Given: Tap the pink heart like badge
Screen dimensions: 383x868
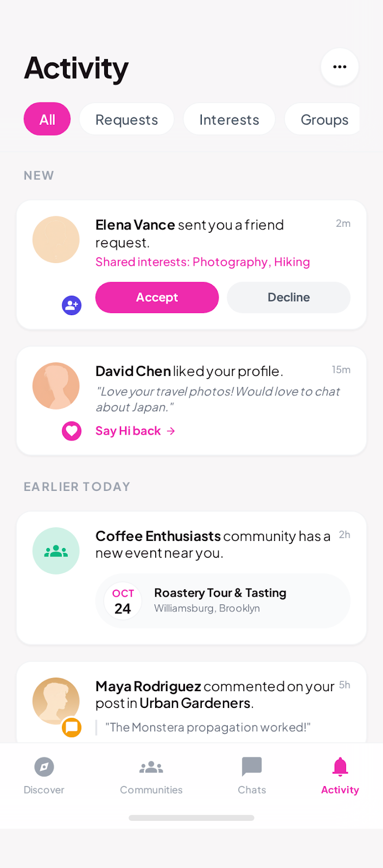Looking at the screenshot, I should [x=72, y=431].
